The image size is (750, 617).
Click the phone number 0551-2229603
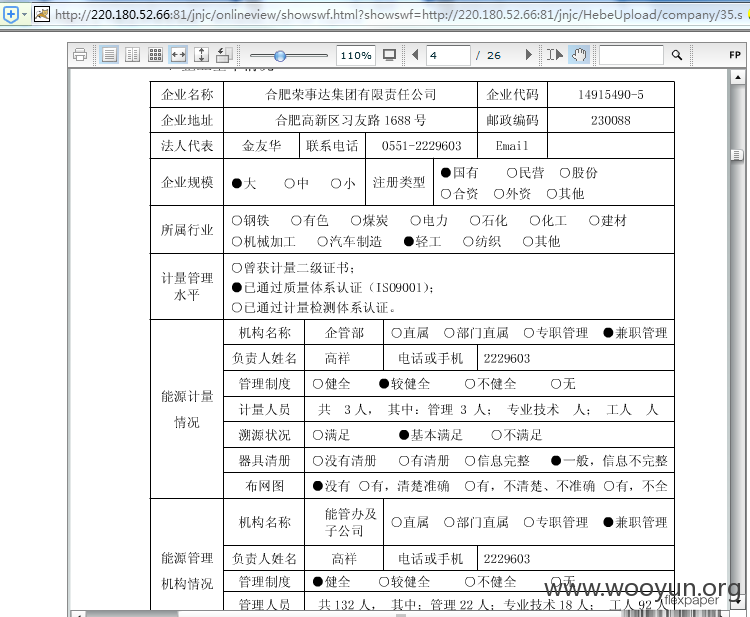coord(421,146)
